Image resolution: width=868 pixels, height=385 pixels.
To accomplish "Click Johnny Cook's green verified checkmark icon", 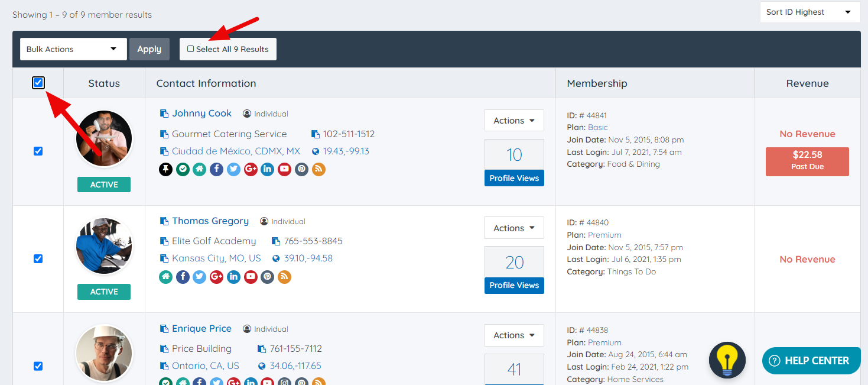I will 183,169.
